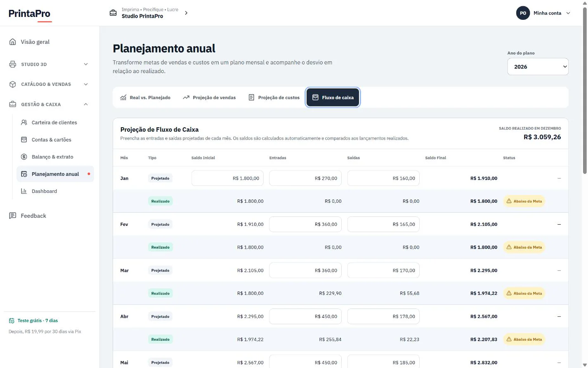Edit Fev projected Entradas R$ 360,00 field
This screenshot has width=588, height=368.
pyautogui.click(x=305, y=224)
